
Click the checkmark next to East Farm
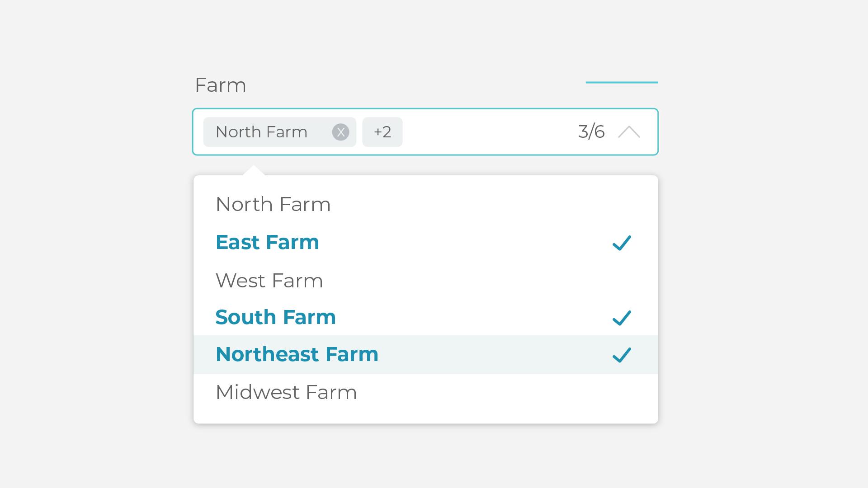pyautogui.click(x=622, y=243)
